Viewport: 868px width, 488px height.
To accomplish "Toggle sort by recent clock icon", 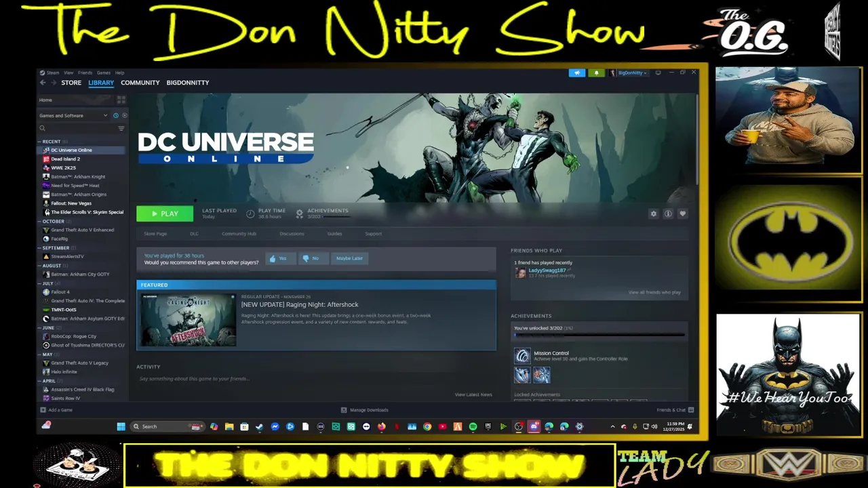I will pos(116,115).
